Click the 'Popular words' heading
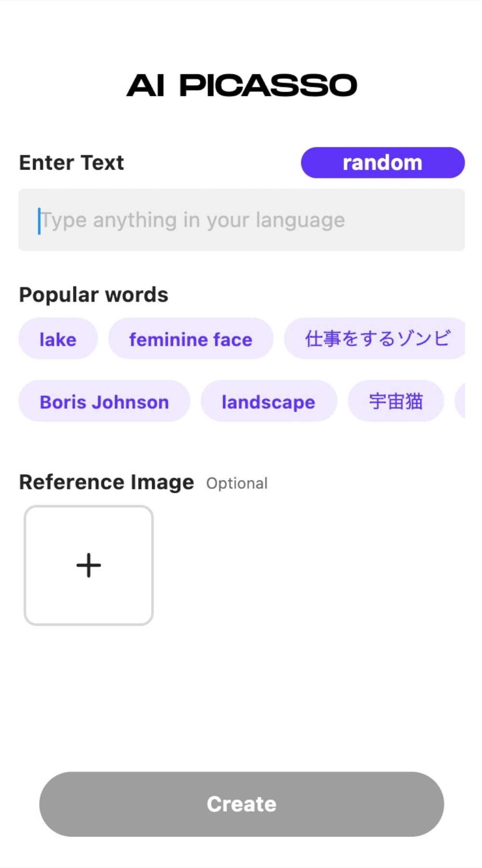This screenshot has height=868, width=482. [x=94, y=295]
